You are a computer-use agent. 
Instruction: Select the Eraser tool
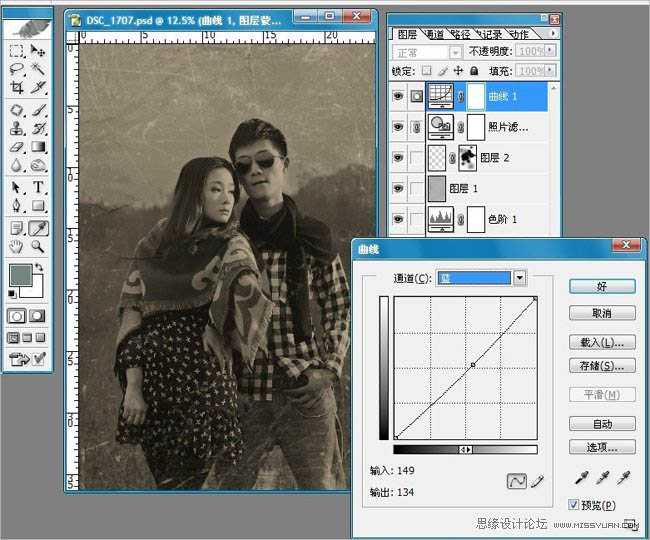(x=17, y=147)
